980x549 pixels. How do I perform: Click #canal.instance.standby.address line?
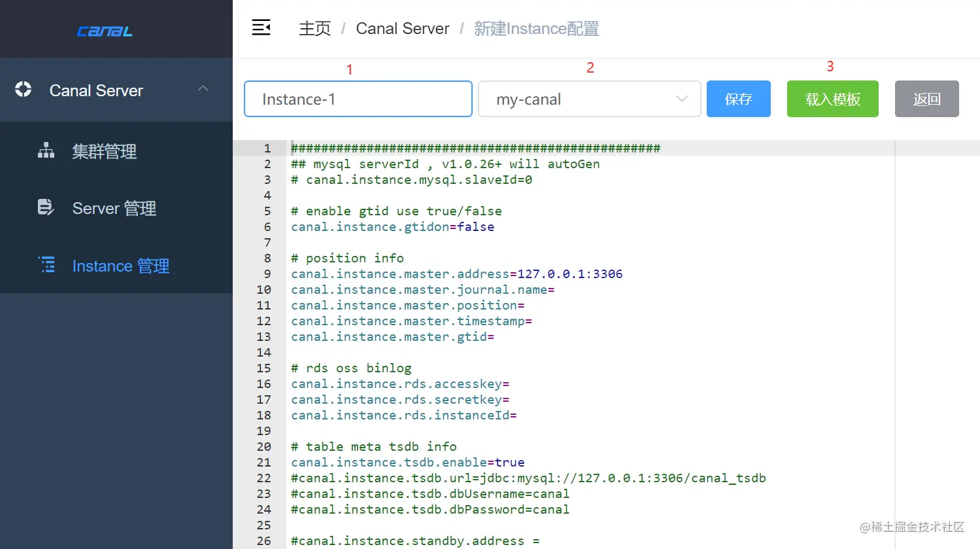click(415, 540)
